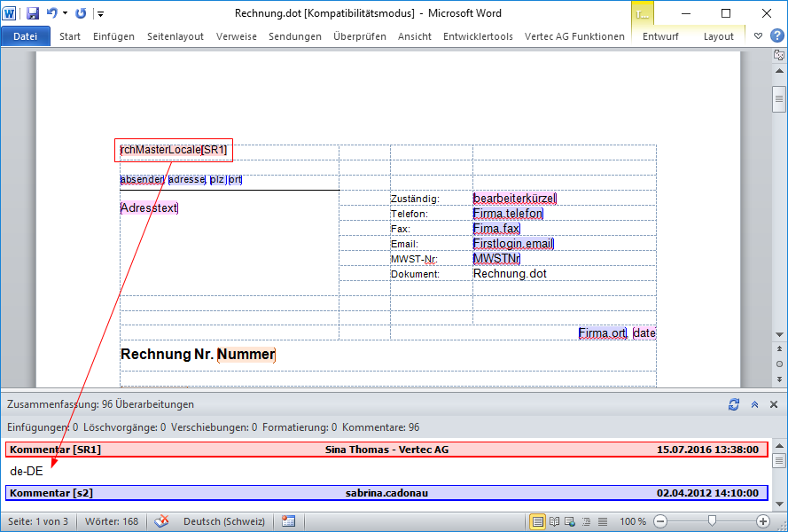This screenshot has height=532, width=788.
Task: Click the Select Browse Object circle
Action: pyautogui.click(x=778, y=364)
